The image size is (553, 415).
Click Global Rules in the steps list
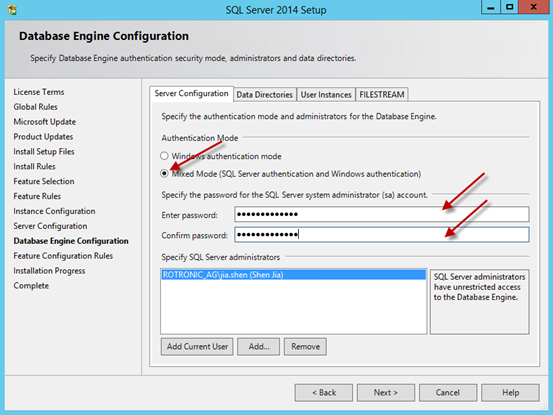35,107
